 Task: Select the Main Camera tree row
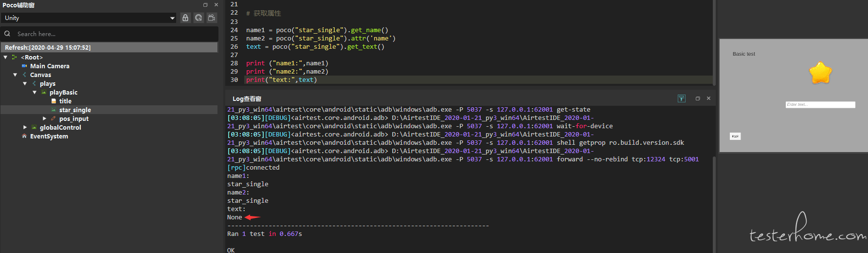click(109, 66)
